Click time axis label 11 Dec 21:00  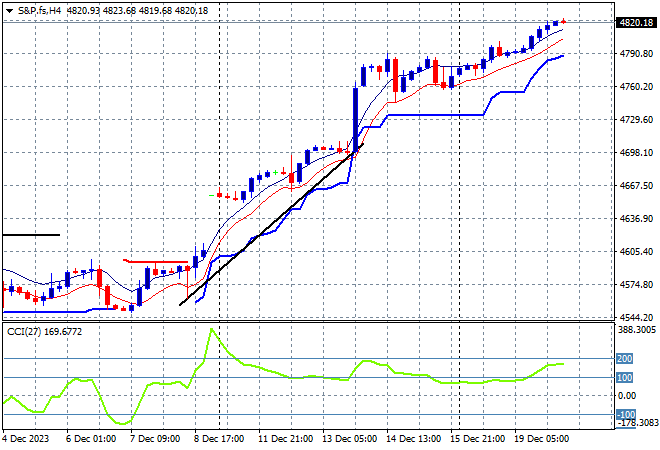(285, 439)
